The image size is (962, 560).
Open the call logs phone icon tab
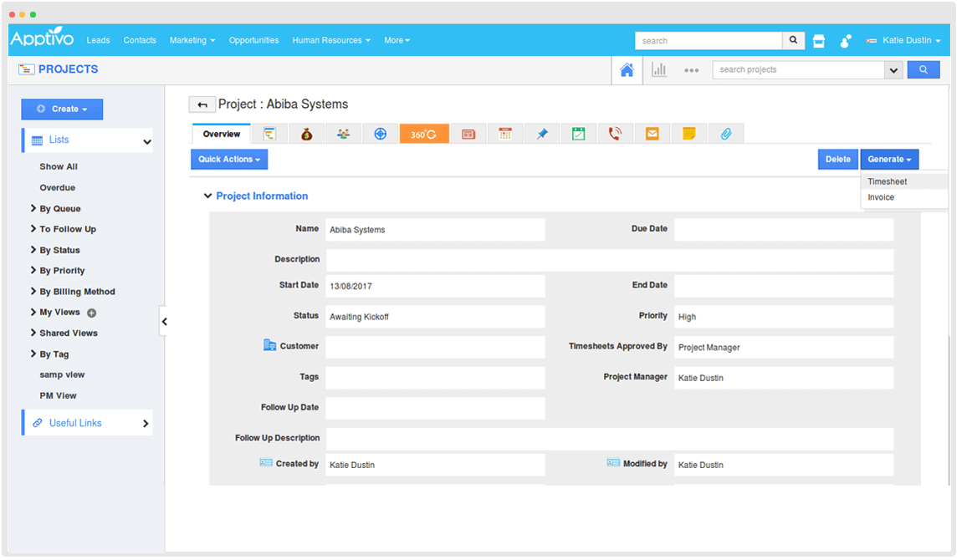[615, 134]
